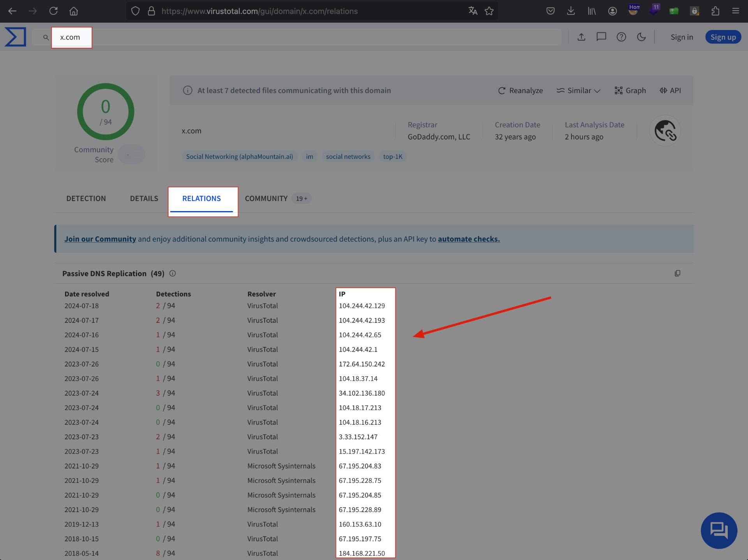Click the site security padlock icon
This screenshot has width=748, height=560.
[x=152, y=11]
